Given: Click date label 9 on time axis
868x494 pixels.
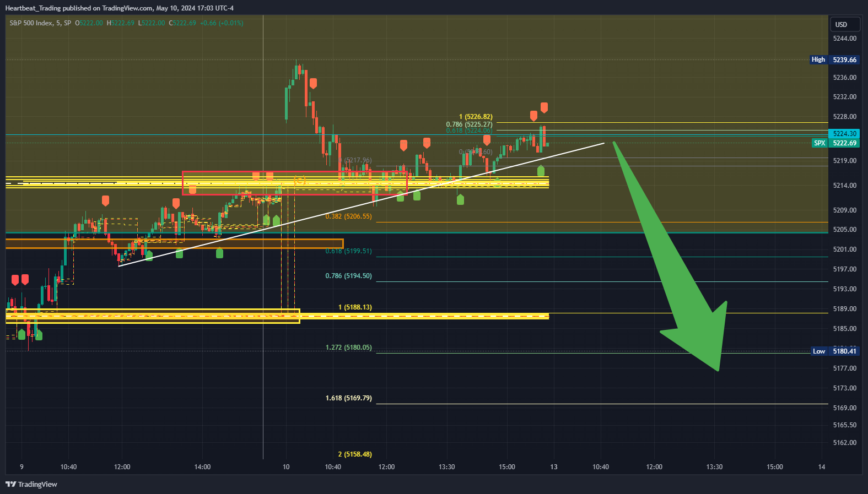Looking at the screenshot, I should pyautogui.click(x=21, y=467).
